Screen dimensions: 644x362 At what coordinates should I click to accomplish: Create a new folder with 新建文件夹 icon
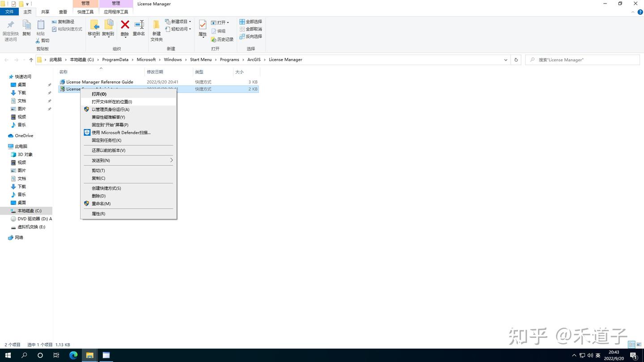[156, 28]
